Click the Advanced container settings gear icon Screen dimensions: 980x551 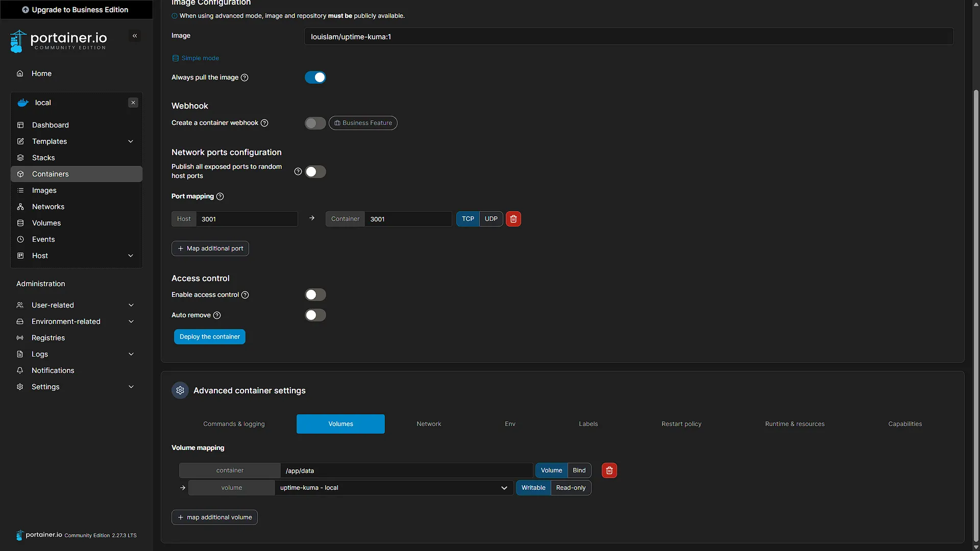[180, 390]
